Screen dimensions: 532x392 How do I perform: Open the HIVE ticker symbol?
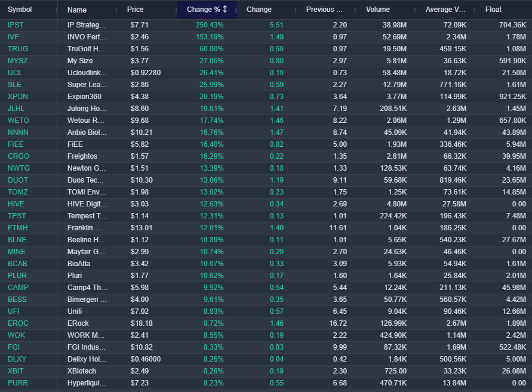[16, 204]
